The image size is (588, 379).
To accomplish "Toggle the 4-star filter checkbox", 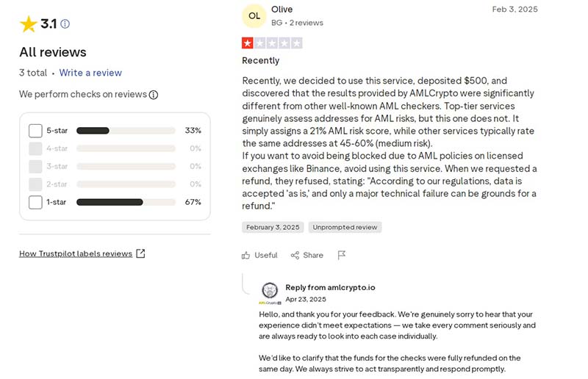I will pyautogui.click(x=35, y=148).
